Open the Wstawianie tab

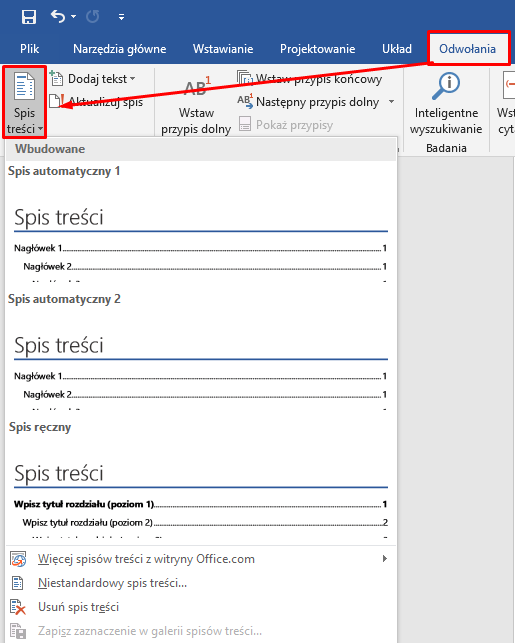pos(223,49)
